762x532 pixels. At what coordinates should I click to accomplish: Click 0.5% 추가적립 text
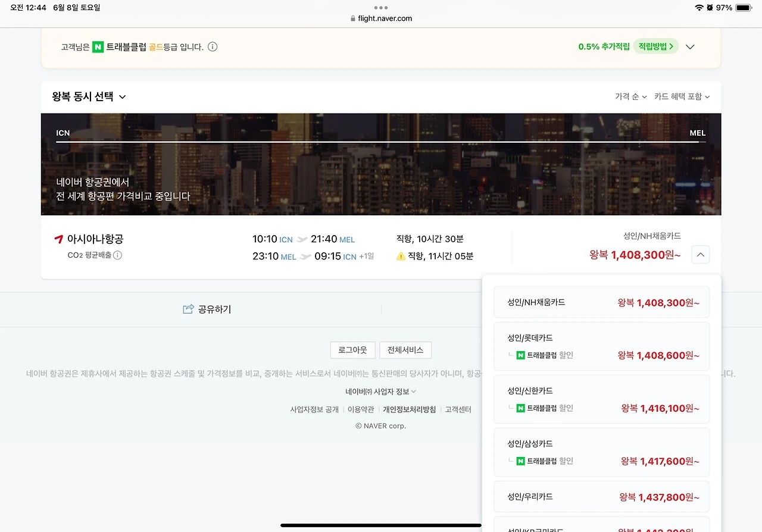tap(604, 46)
